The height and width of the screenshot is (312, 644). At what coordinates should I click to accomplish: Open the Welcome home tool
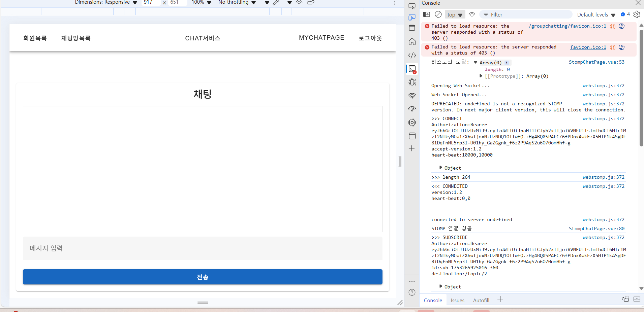[x=412, y=42]
